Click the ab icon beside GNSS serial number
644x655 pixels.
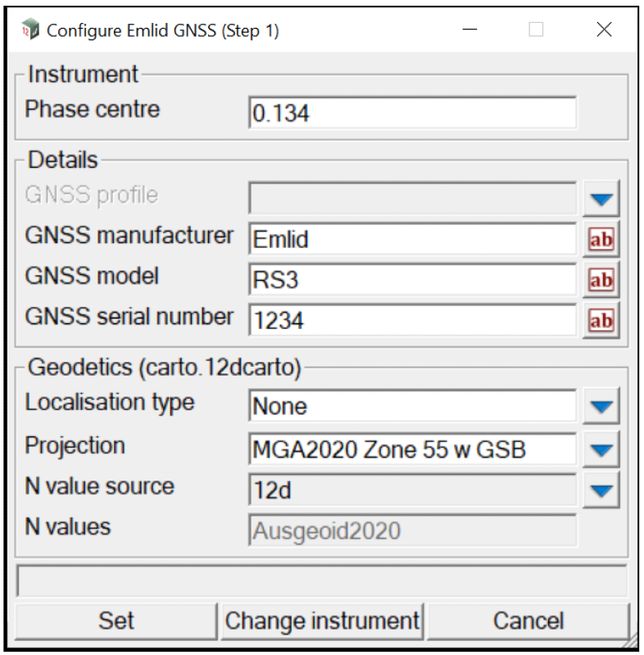click(x=601, y=320)
